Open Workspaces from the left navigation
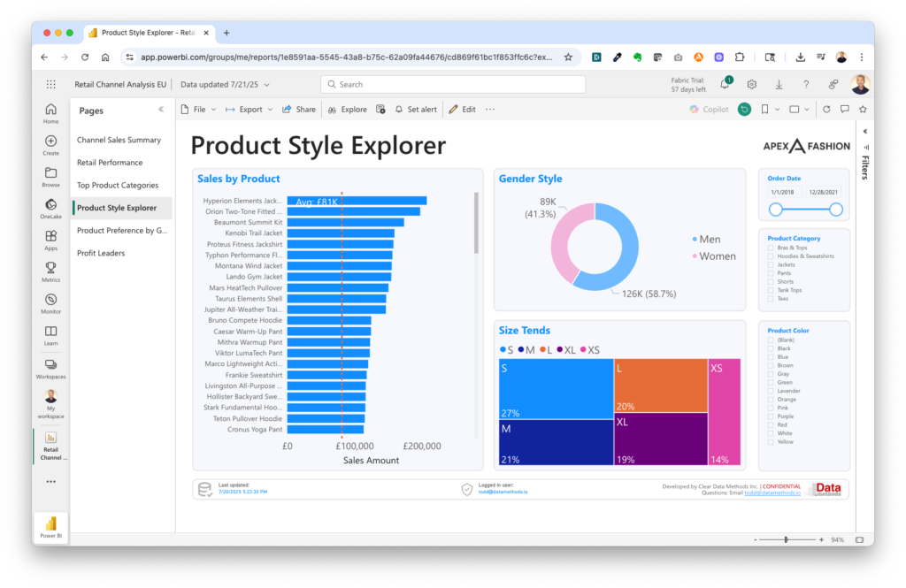The image size is (906, 588). click(x=50, y=364)
